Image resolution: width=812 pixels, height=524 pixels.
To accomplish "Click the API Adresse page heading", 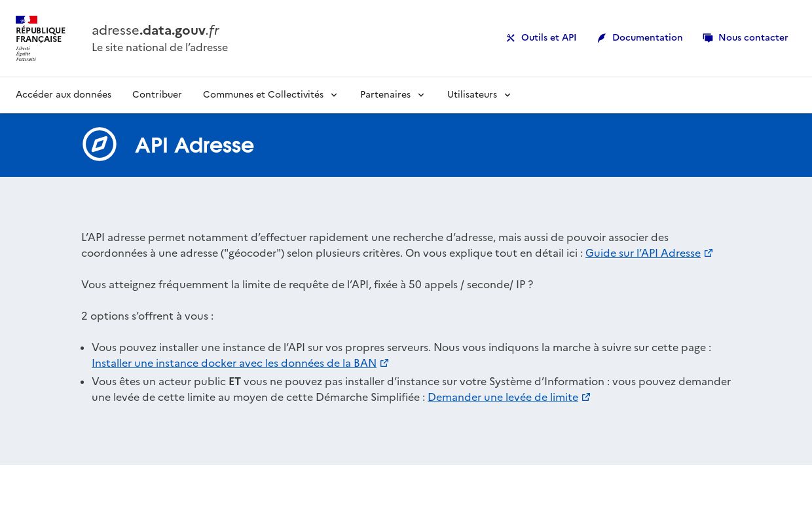I will 194,145.
